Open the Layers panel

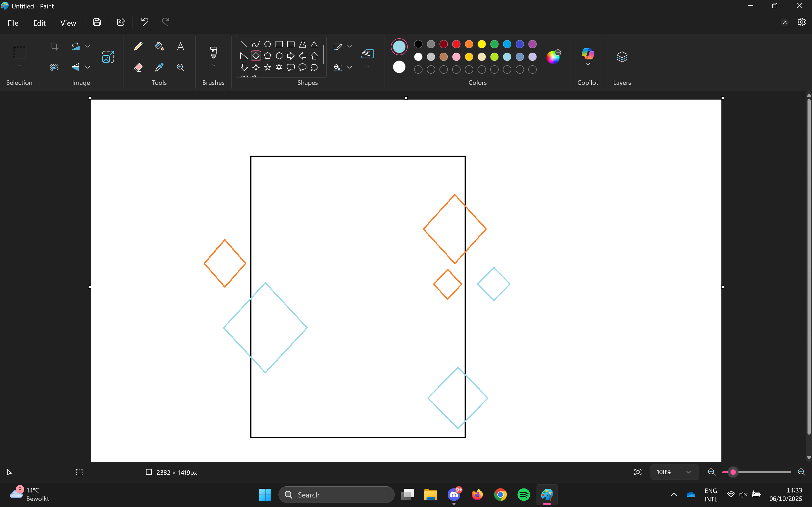[x=622, y=57]
